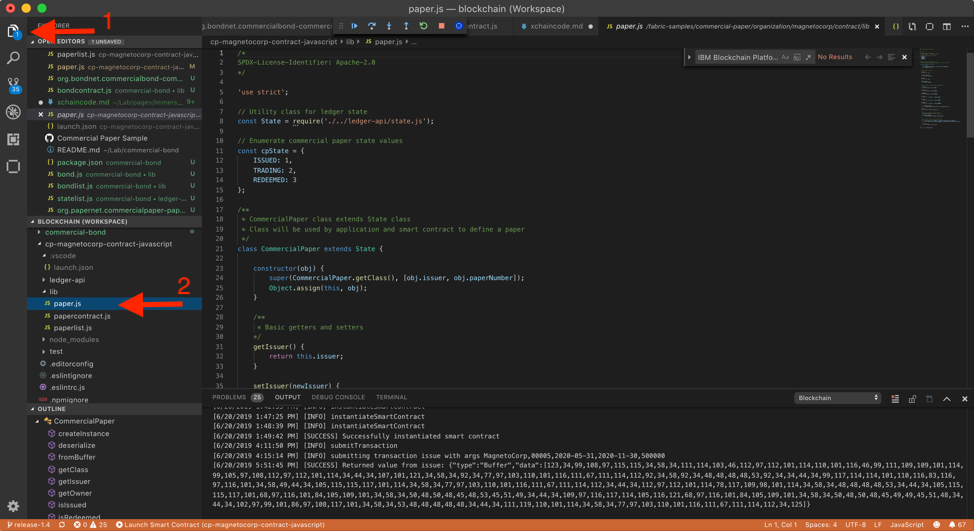Open the output log file icon
This screenshot has width=974, height=531.
929,399
